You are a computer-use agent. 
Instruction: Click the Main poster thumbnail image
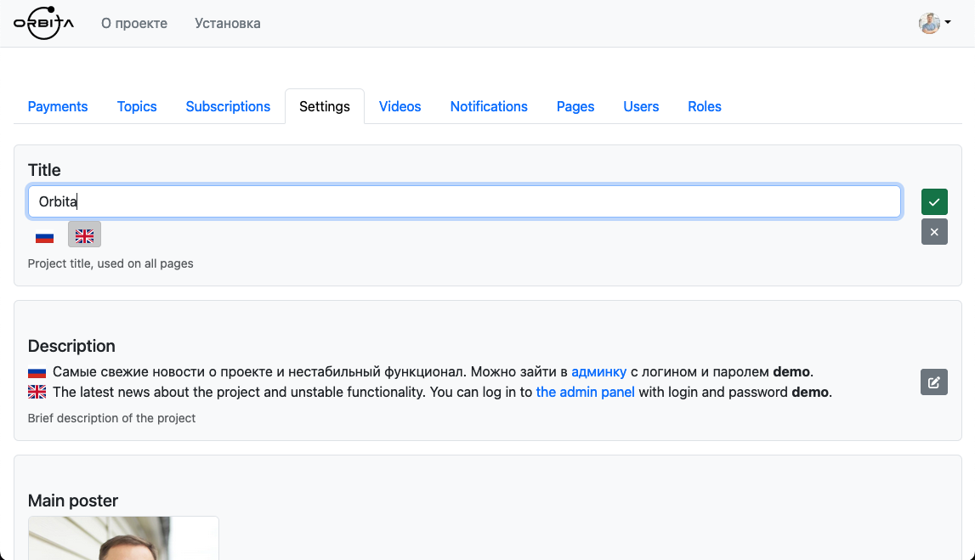[124, 538]
